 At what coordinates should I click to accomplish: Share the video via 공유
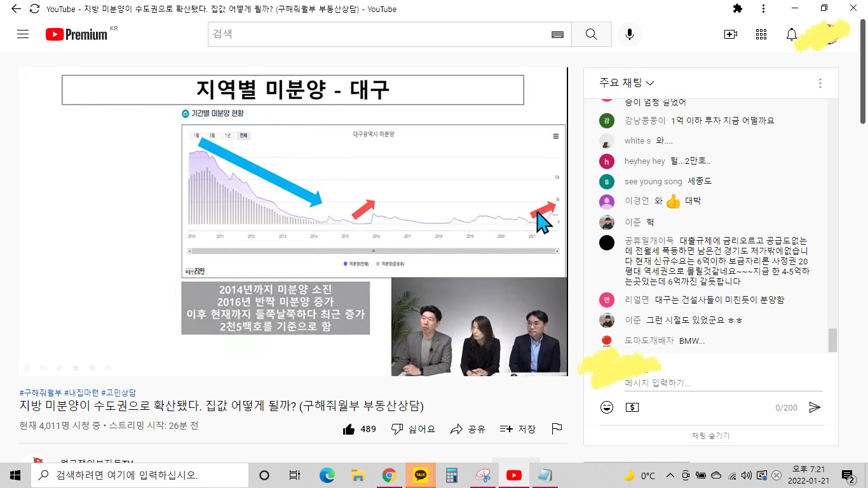point(468,429)
